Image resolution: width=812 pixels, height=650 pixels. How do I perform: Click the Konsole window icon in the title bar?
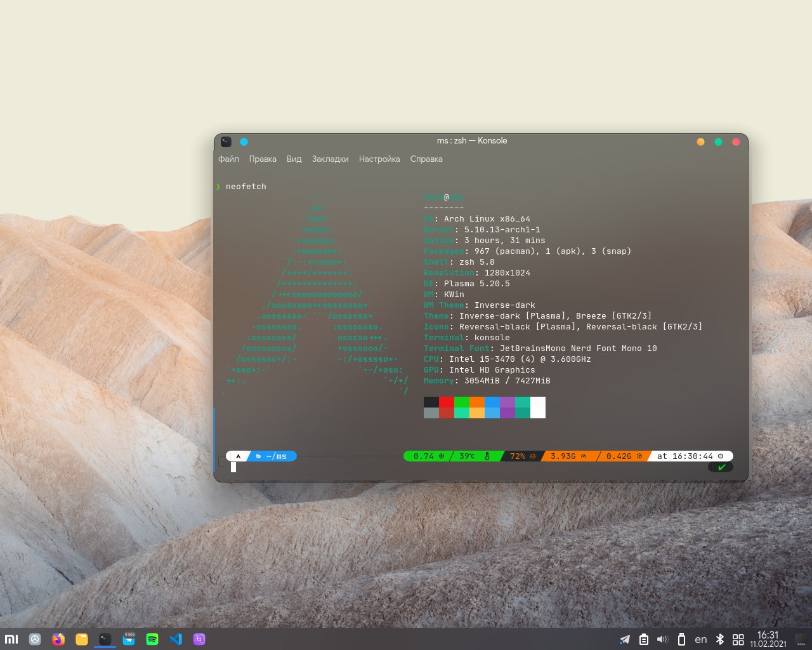226,142
